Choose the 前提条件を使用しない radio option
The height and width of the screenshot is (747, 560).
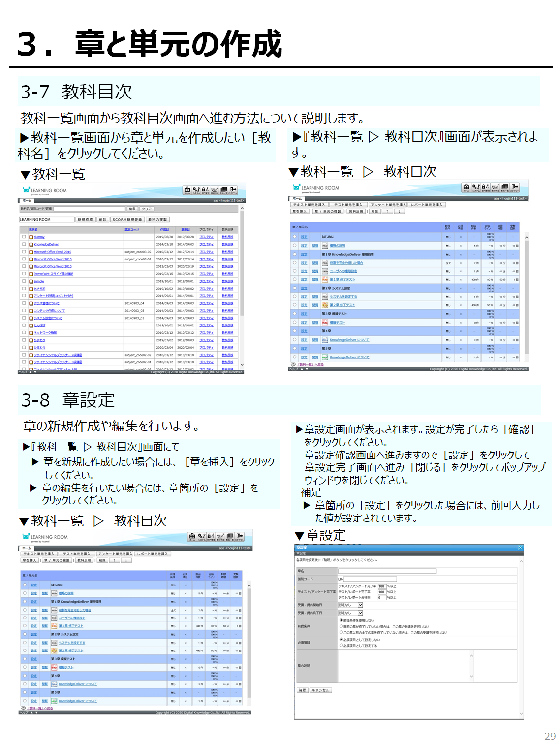pos(341,620)
